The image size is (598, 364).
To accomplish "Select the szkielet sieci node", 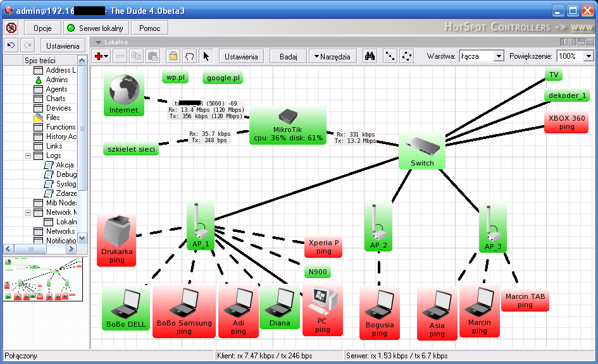I will click(x=131, y=149).
